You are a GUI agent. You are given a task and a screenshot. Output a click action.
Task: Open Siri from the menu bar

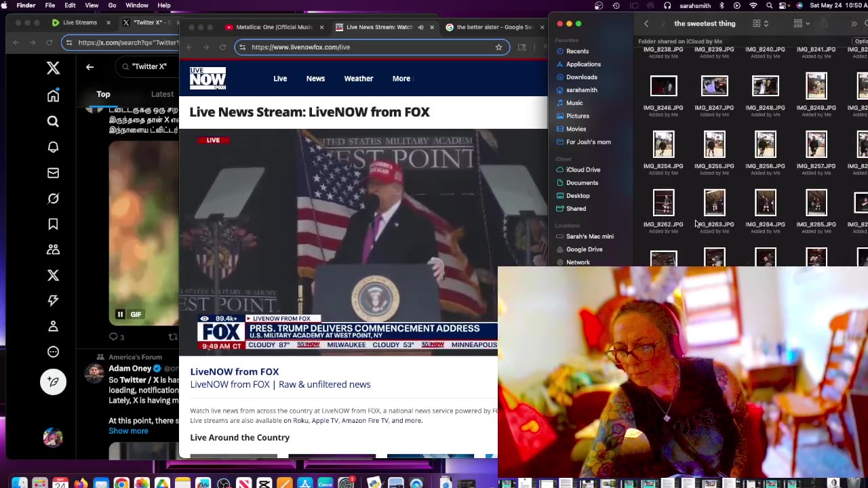point(800,5)
